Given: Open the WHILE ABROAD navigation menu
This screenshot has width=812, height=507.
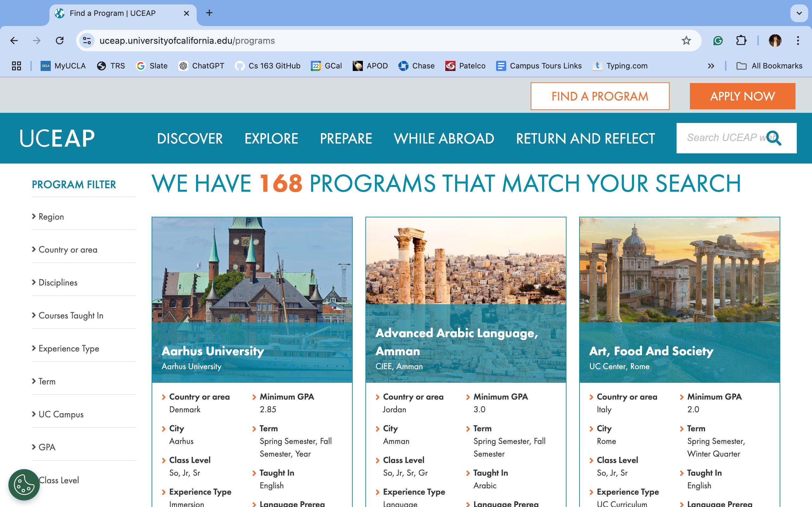Looking at the screenshot, I should point(443,138).
